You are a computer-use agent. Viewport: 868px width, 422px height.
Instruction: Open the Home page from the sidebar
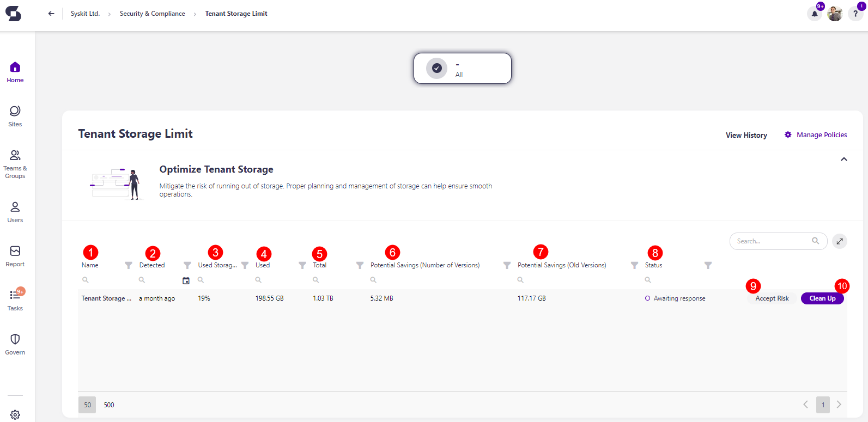(x=15, y=70)
